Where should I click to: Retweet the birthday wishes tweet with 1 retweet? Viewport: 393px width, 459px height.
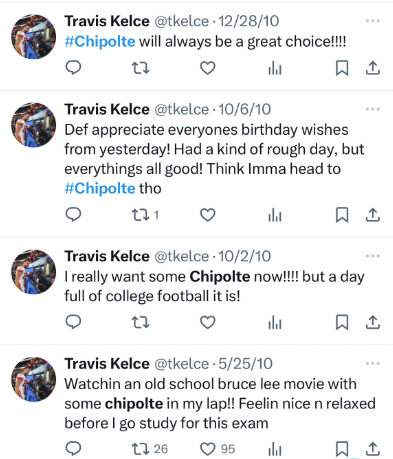click(x=145, y=215)
